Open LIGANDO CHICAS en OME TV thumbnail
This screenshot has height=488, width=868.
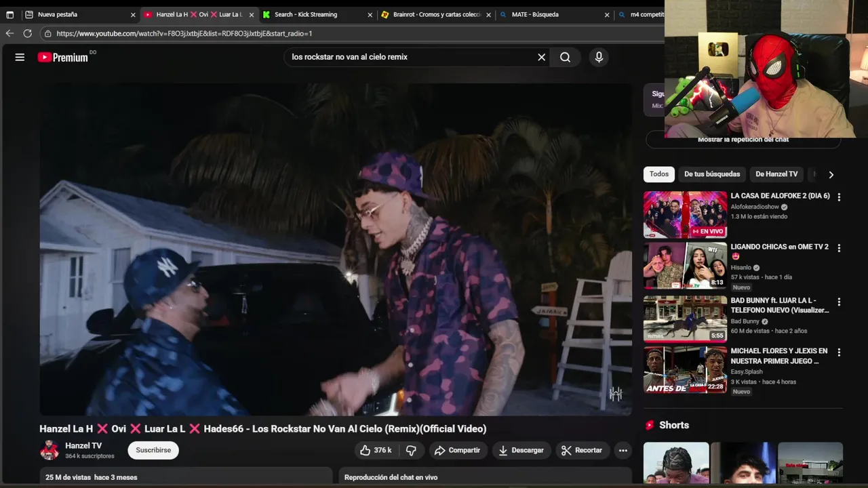685,266
